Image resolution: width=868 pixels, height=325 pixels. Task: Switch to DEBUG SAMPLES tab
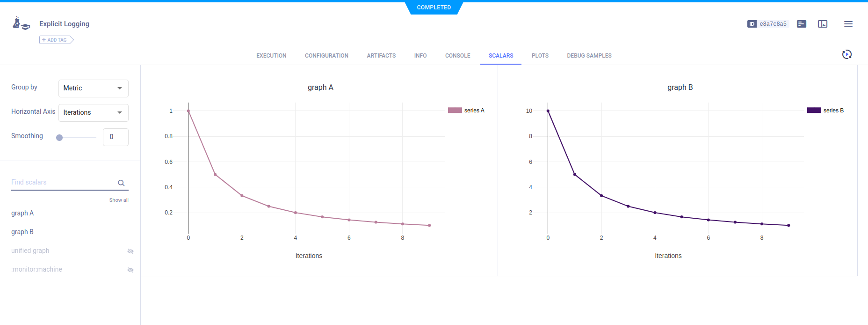pyautogui.click(x=589, y=56)
